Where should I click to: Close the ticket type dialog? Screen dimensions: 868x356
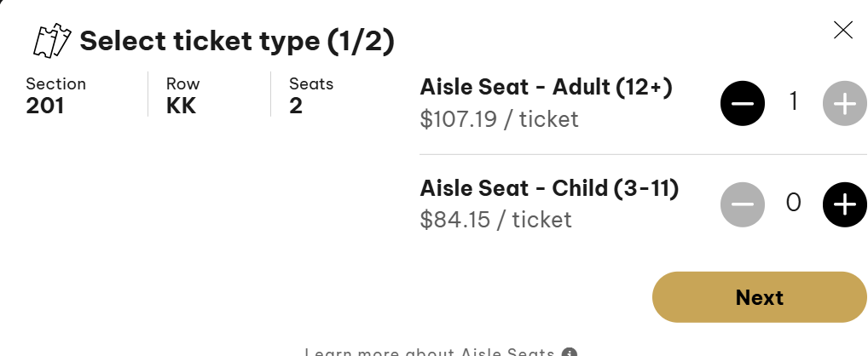pos(842,31)
